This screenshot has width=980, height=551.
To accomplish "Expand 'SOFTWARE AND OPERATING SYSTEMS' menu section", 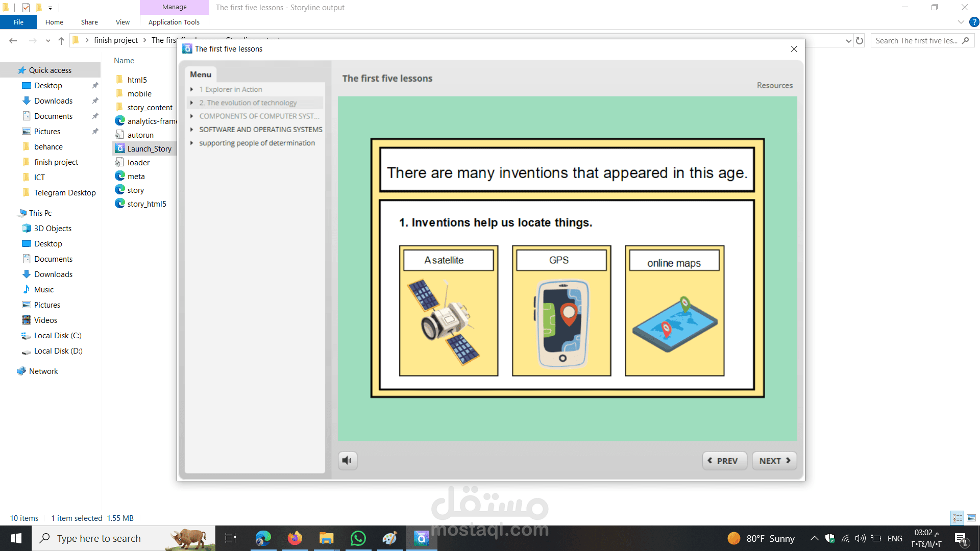I will [x=192, y=130].
